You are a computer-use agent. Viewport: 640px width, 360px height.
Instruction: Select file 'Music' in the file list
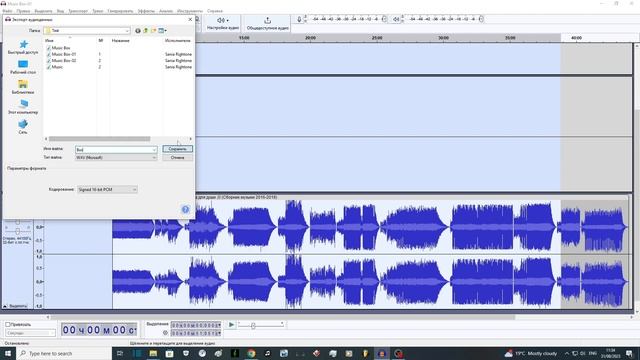57,67
